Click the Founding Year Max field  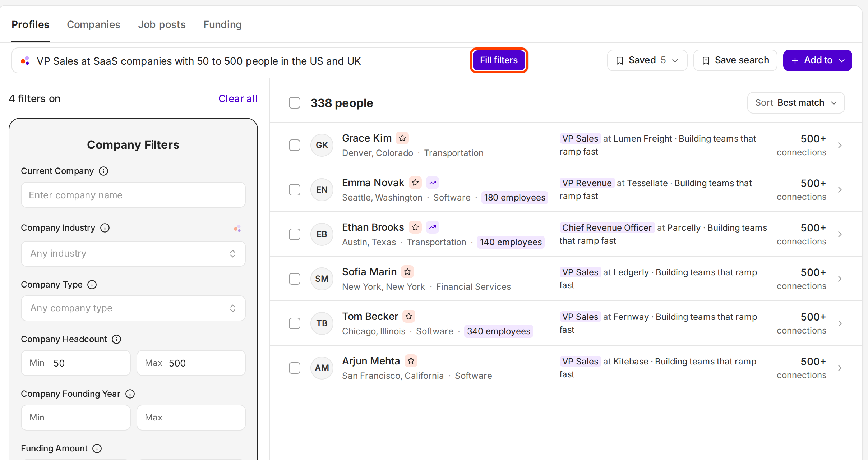click(x=191, y=418)
